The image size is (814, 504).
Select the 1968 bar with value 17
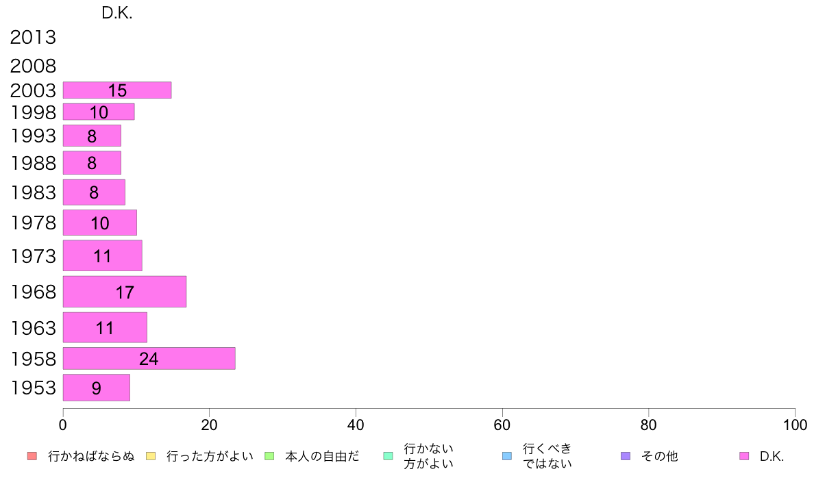click(124, 292)
